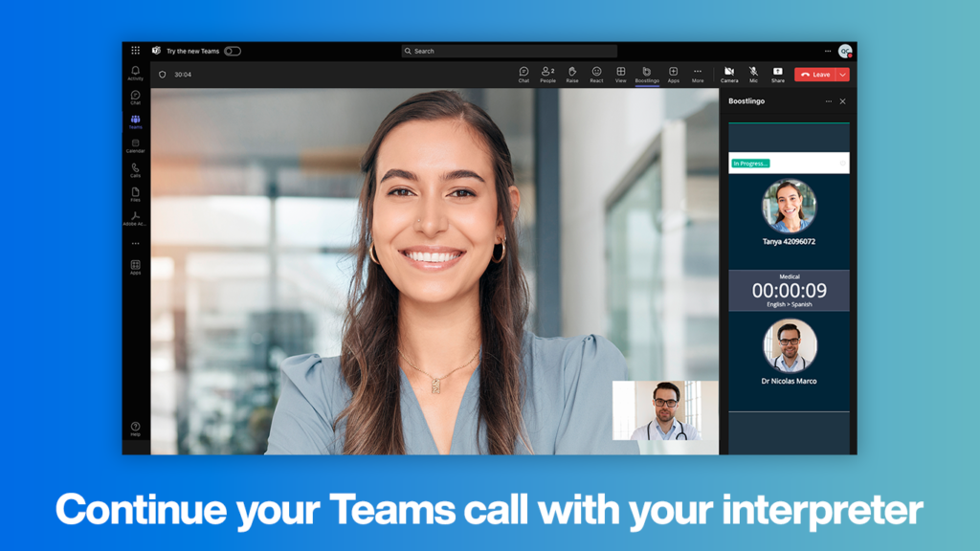Image resolution: width=980 pixels, height=551 pixels.
Task: Open the View layout options
Action: [620, 73]
